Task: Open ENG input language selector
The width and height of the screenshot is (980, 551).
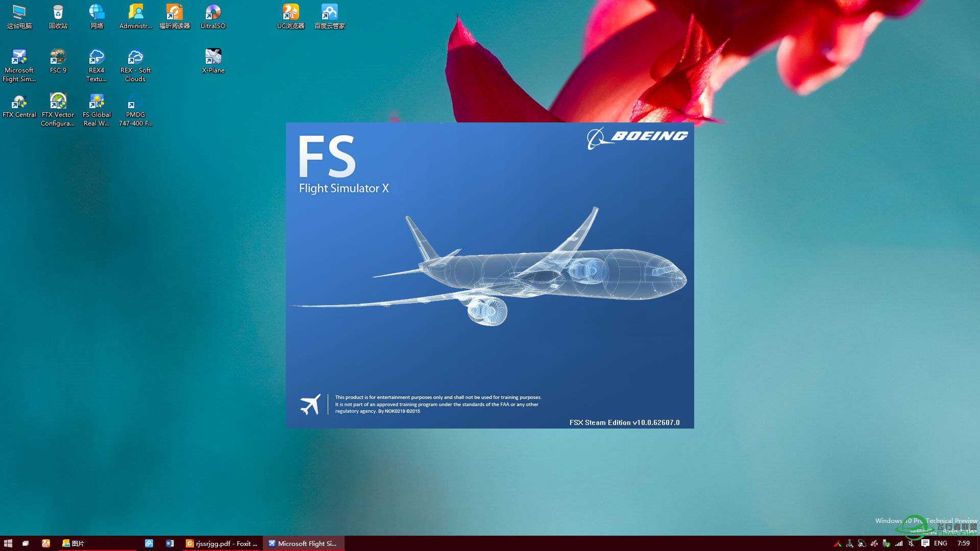Action: 940,543
